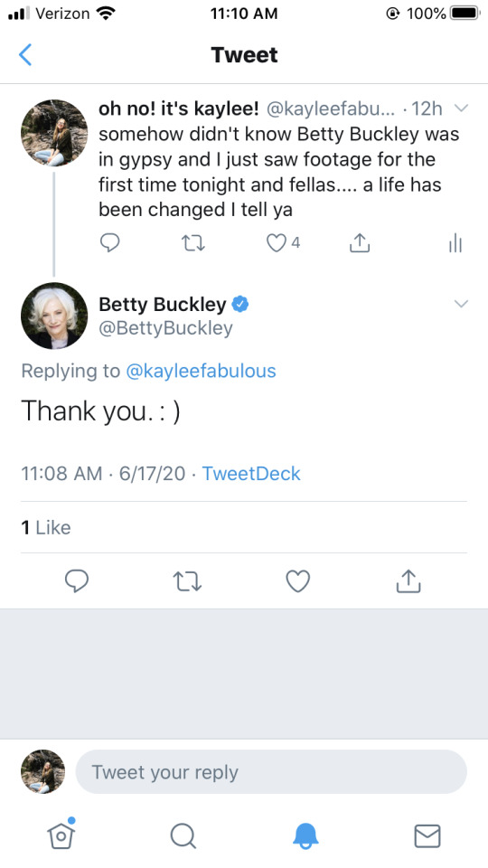This screenshot has height=868, width=488.
Task: Retweet Betty Buckley's Thank you tweet
Action: [187, 581]
